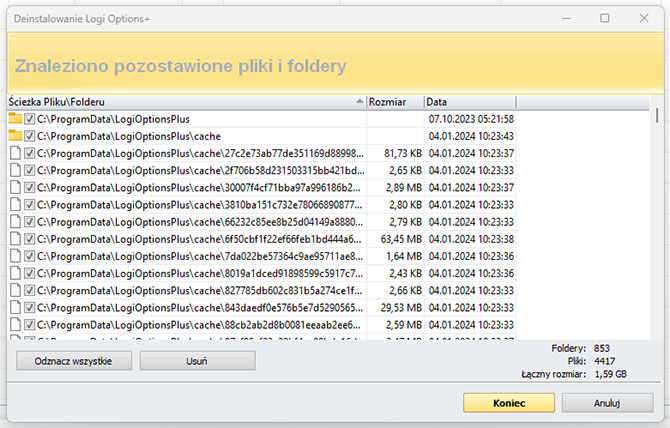Toggle checkbox for cache\2f706b58d23 file
Image resolution: width=670 pixels, height=428 pixels.
pos(29,170)
